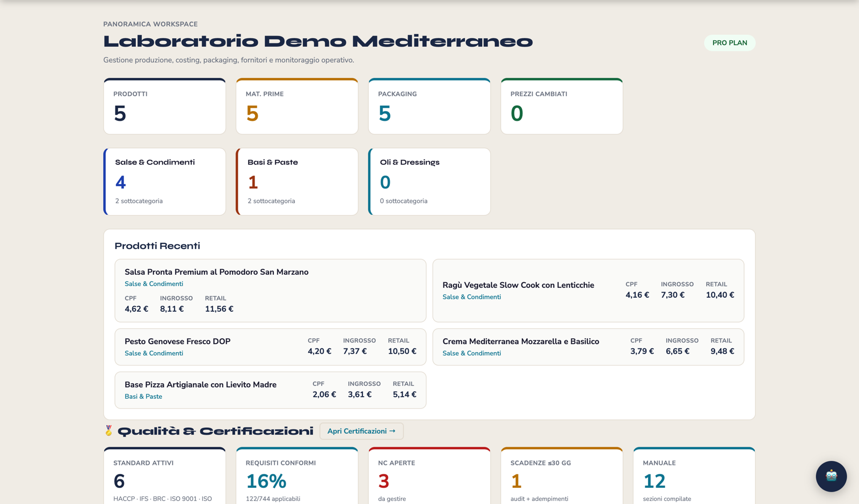Click the PRO PLAN badge
The height and width of the screenshot is (504, 859).
[730, 43]
